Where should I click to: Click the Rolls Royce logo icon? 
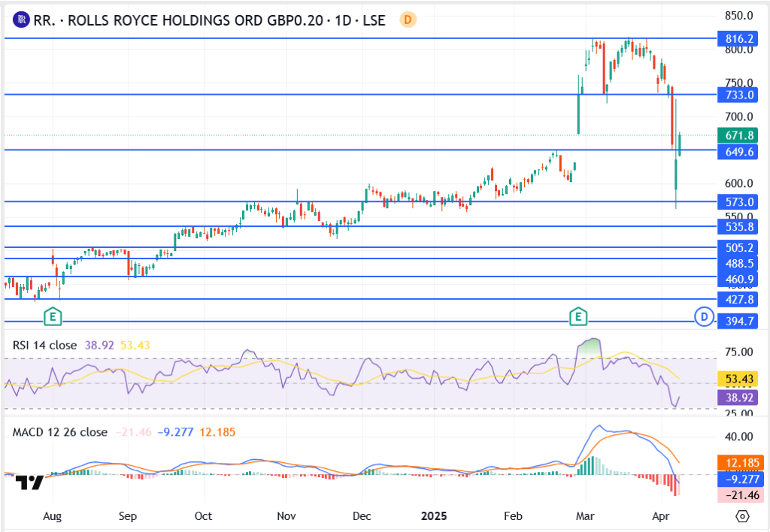[x=22, y=20]
